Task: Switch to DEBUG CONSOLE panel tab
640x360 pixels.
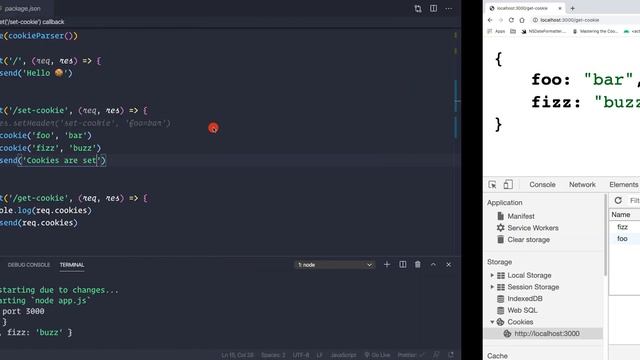Action: coord(29,265)
